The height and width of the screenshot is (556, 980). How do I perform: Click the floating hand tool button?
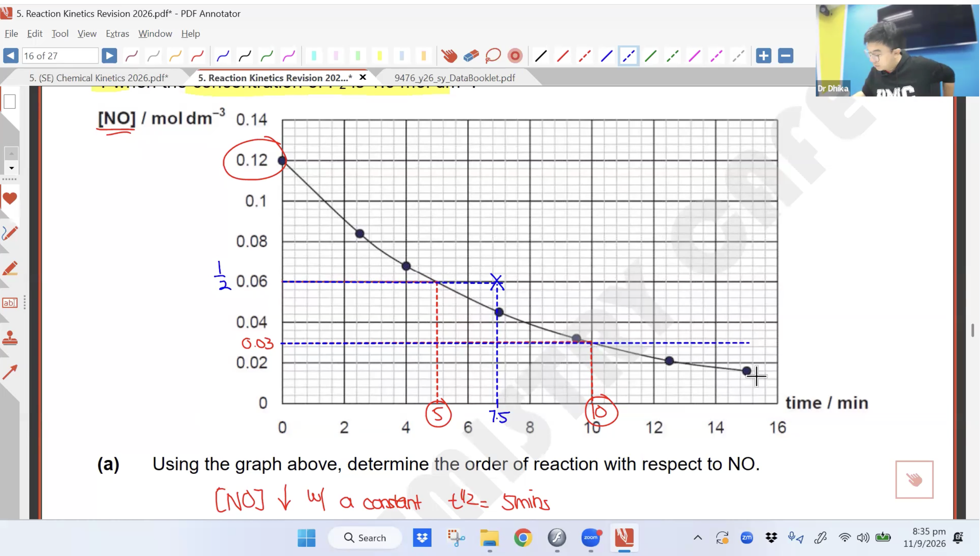[914, 479]
